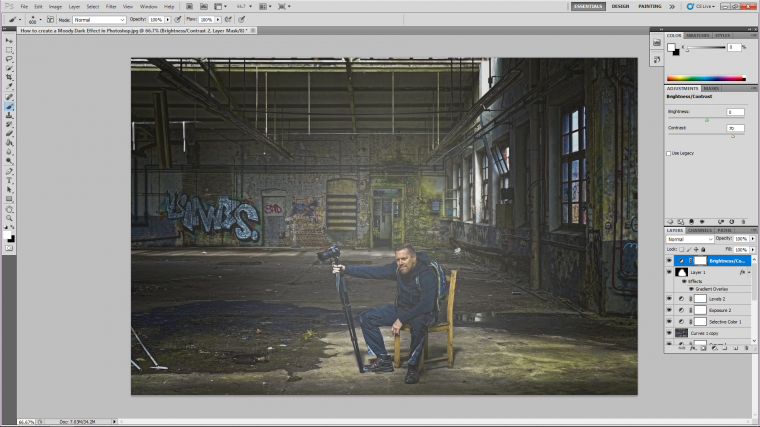Hide the Selective Color 1 layer

tap(669, 322)
